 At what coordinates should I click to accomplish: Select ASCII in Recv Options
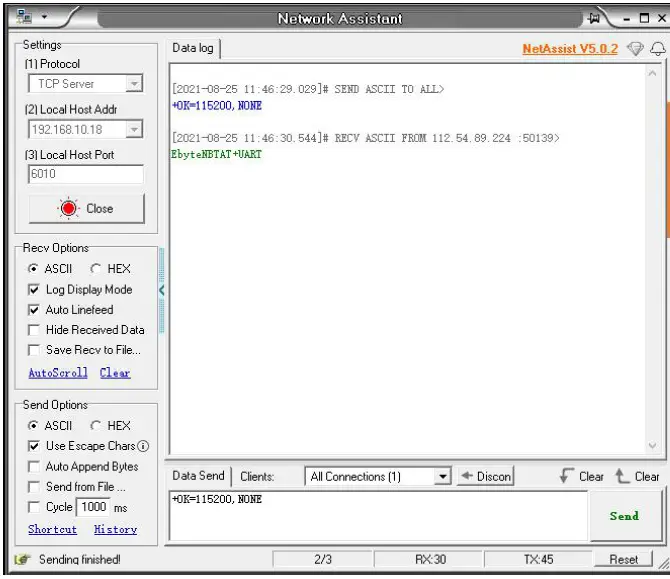coord(50,269)
